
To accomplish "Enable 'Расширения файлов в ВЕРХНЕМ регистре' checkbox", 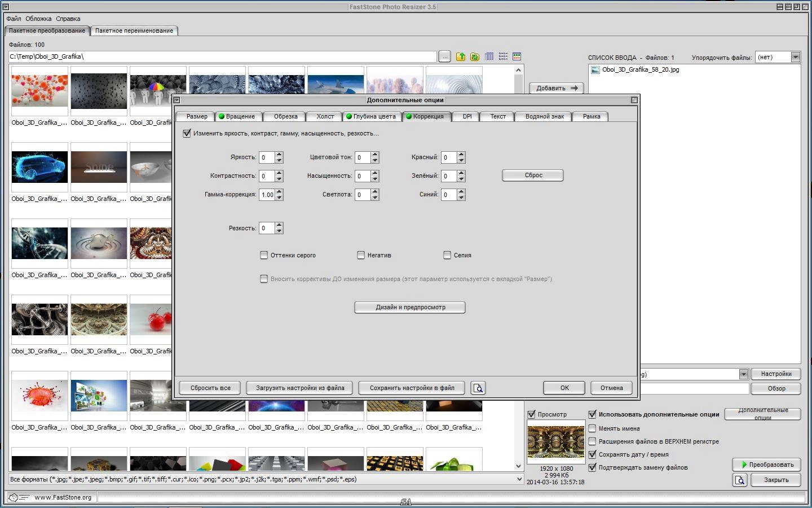I will pyautogui.click(x=592, y=441).
